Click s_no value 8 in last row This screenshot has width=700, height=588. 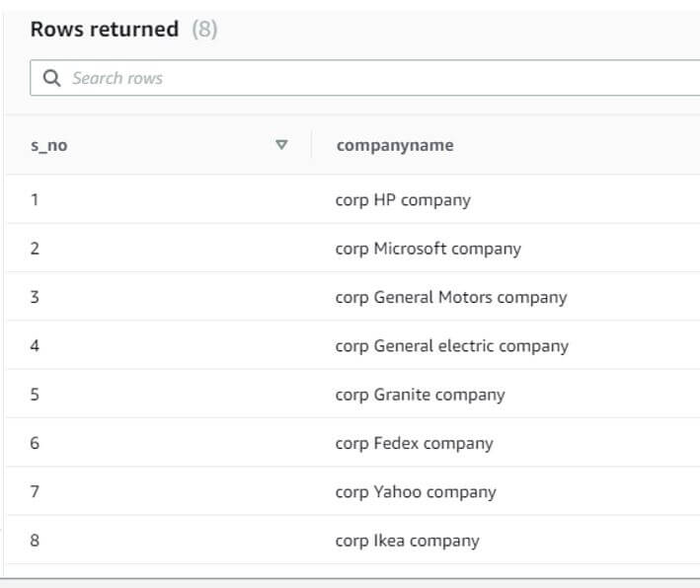(x=35, y=541)
